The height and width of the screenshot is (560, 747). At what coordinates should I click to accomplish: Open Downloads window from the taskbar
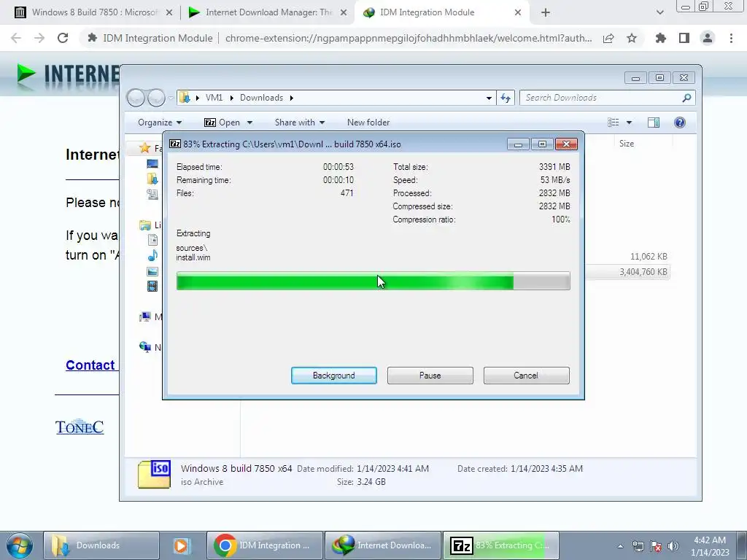101,545
